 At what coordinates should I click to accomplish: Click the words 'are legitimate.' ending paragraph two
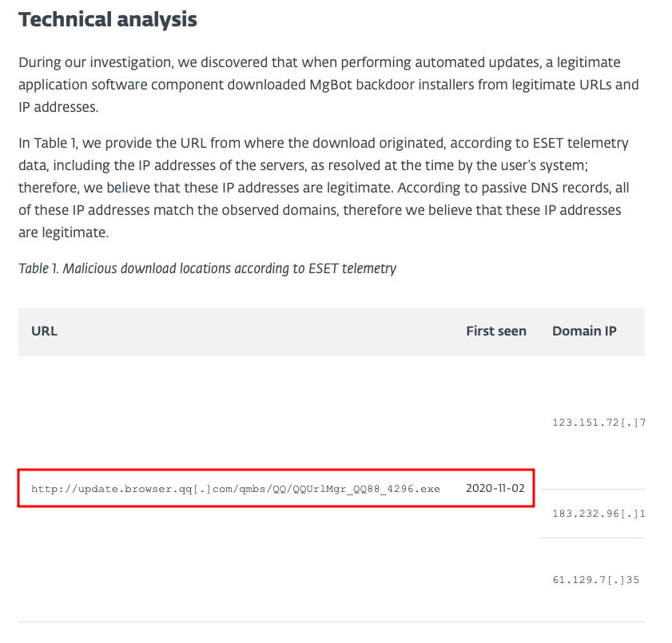(63, 232)
